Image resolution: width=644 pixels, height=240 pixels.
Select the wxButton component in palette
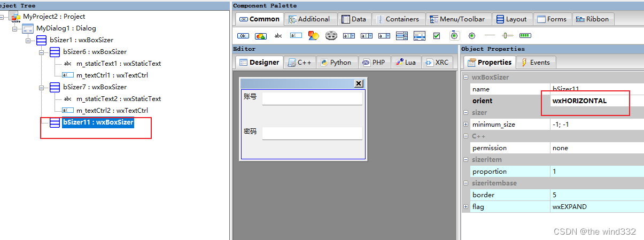243,36
